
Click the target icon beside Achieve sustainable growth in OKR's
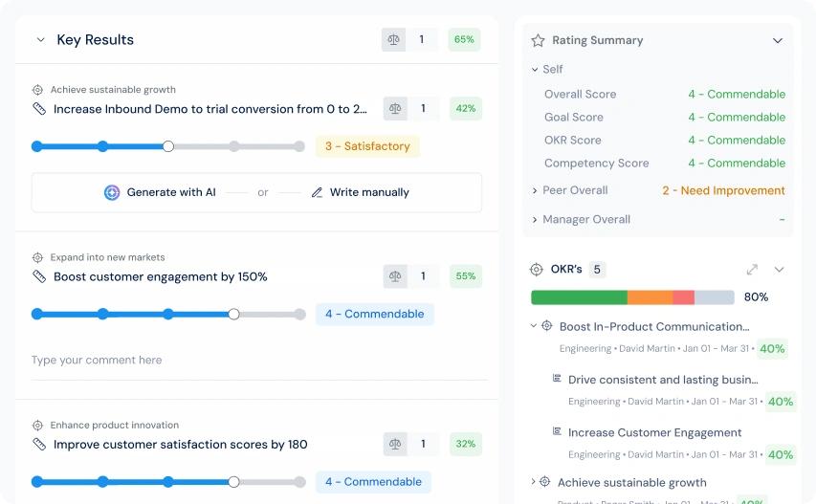pyautogui.click(x=545, y=482)
